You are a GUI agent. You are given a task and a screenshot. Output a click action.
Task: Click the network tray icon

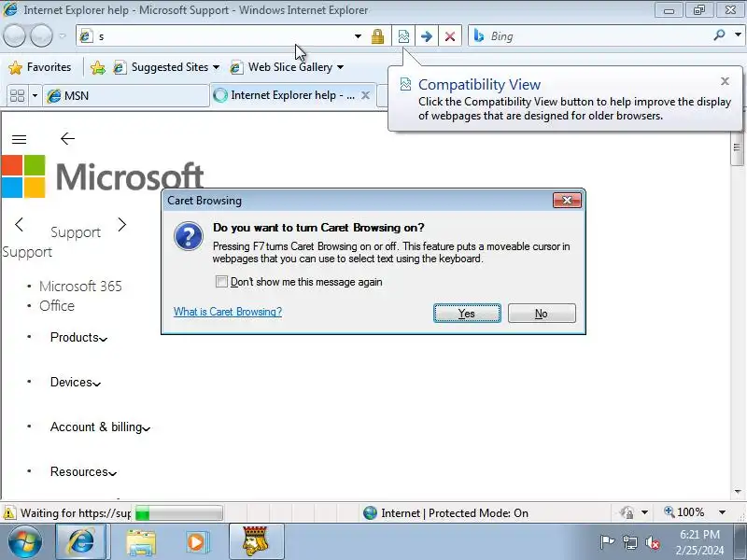[x=629, y=542]
